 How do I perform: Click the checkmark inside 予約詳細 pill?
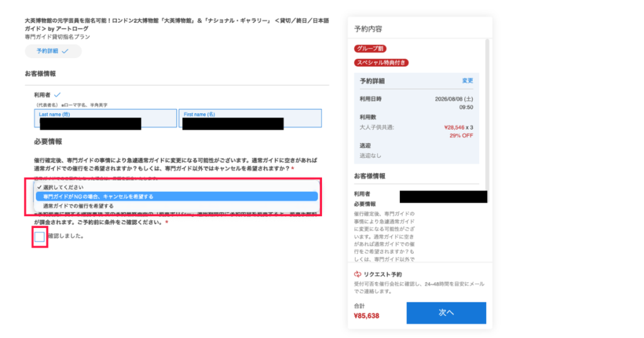[x=65, y=52]
